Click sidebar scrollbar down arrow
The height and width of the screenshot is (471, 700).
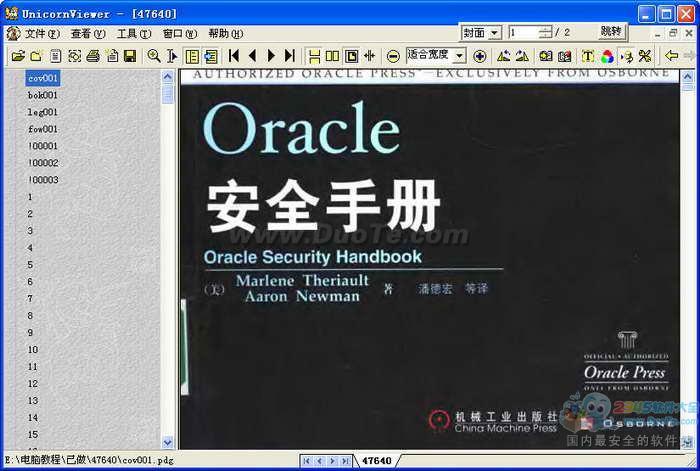tap(167, 442)
